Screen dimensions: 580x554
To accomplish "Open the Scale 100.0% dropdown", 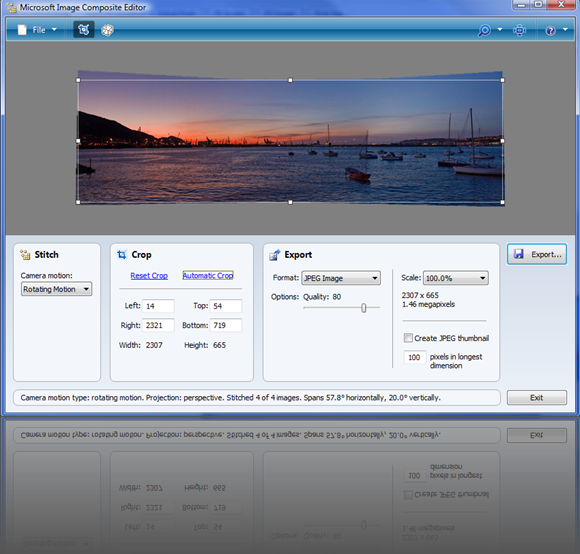I will click(456, 278).
